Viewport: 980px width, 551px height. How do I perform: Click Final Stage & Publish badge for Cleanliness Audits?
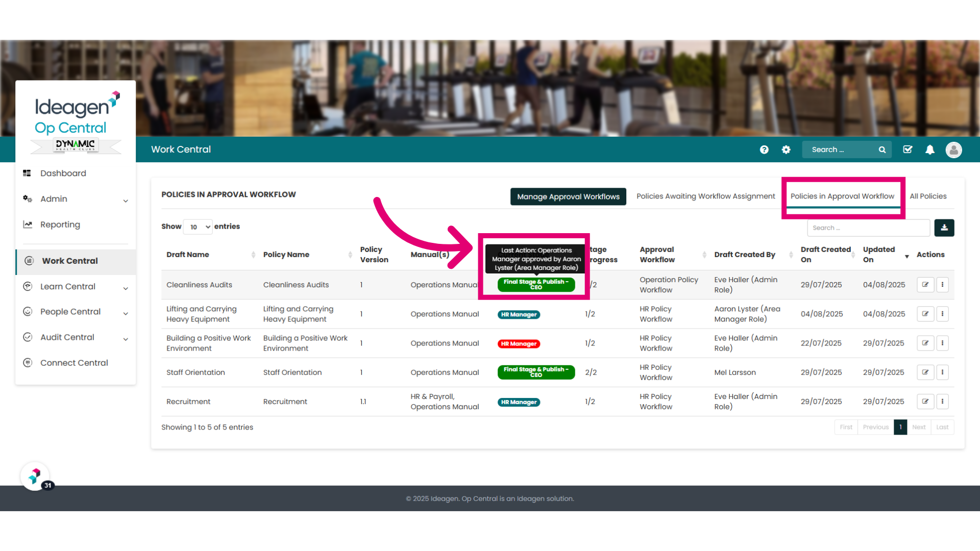coord(536,285)
